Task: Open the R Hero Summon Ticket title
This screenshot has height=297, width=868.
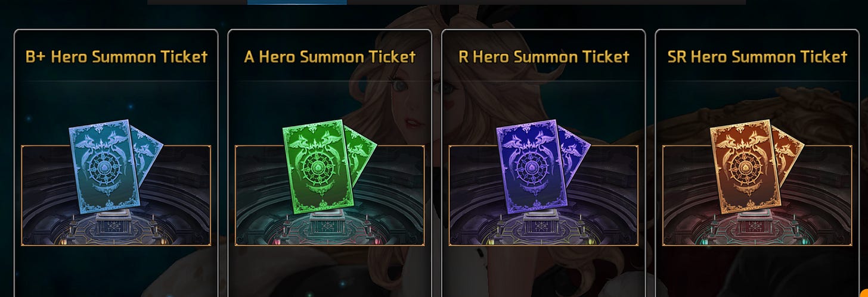Action: pyautogui.click(x=544, y=57)
